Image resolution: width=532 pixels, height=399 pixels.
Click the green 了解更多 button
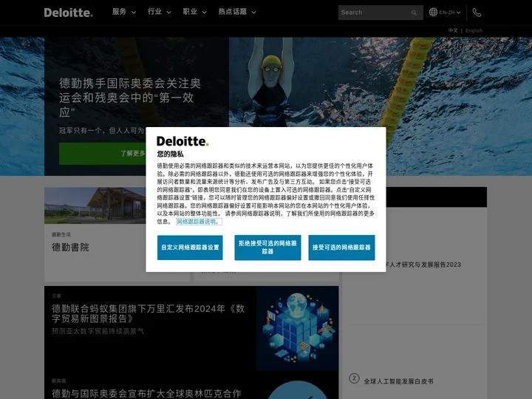click(103, 154)
